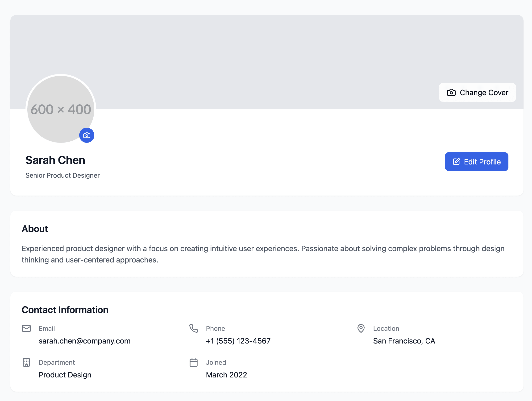Image resolution: width=532 pixels, height=401 pixels.
Task: Select the Product Design department value
Action: (65, 375)
